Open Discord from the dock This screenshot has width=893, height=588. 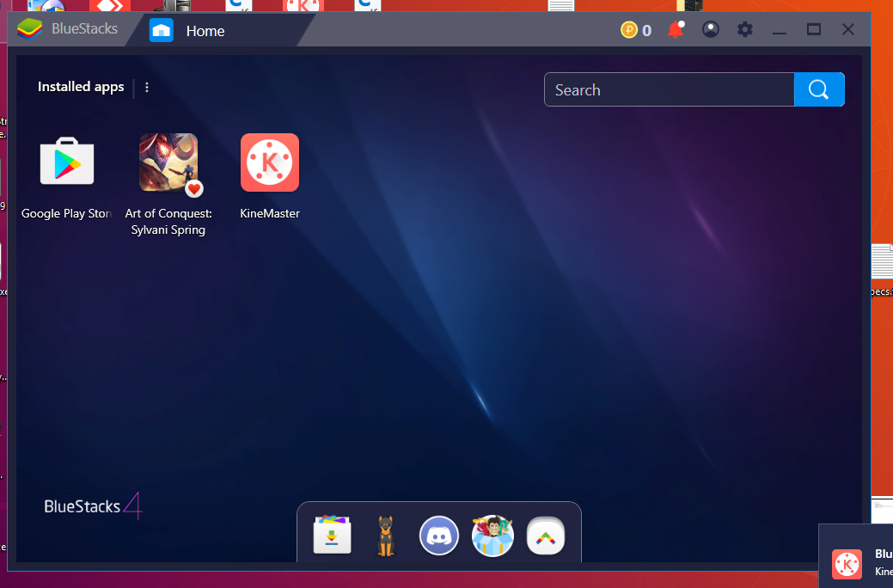(x=439, y=536)
